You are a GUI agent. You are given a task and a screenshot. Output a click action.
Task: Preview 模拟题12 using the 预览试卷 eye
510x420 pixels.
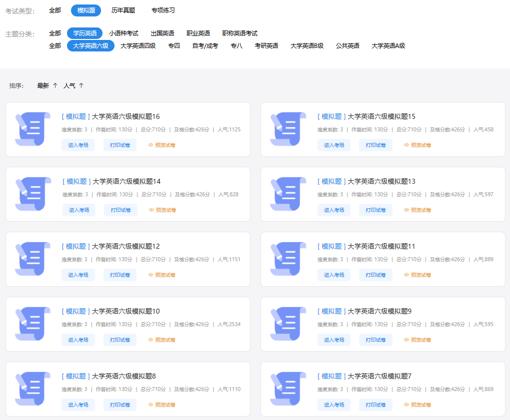click(x=161, y=275)
